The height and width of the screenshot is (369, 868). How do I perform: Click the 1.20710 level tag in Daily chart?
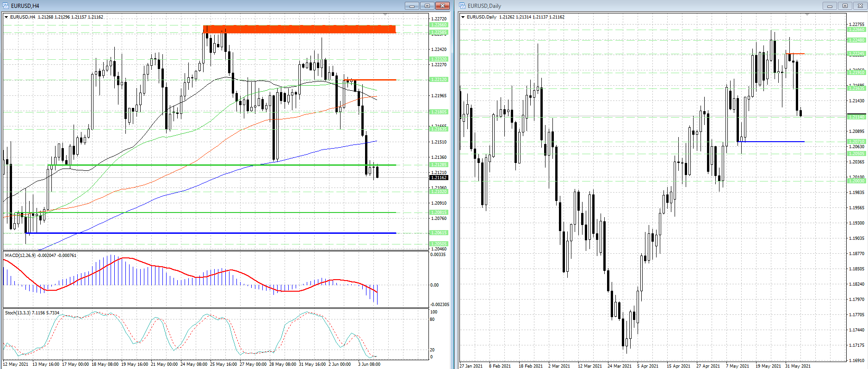click(x=856, y=142)
